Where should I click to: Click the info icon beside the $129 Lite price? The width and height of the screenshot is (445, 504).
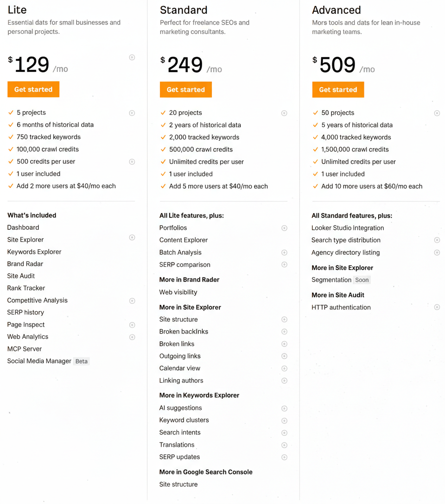(x=132, y=57)
